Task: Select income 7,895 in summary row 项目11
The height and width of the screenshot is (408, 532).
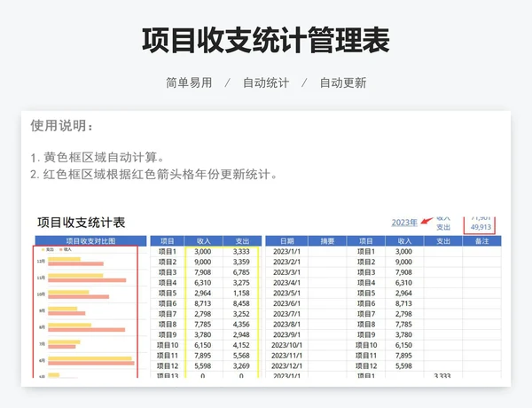Action: 202,356
